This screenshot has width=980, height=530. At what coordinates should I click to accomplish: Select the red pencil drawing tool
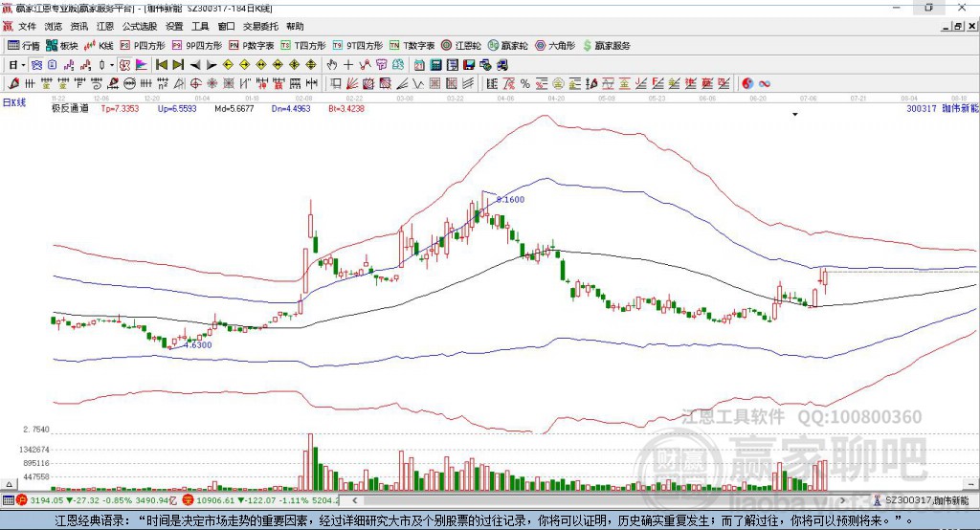pyautogui.click(x=13, y=83)
